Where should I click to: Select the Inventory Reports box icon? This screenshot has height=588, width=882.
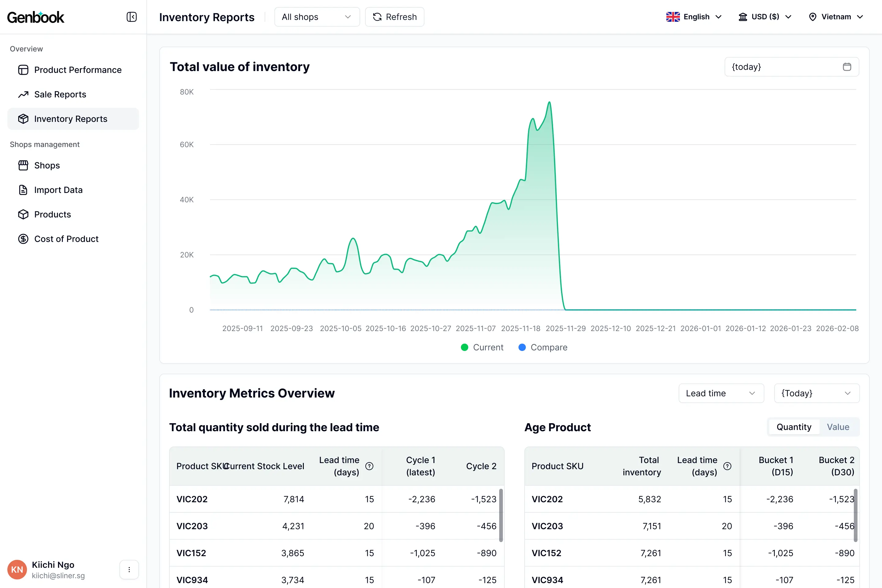[x=23, y=119]
